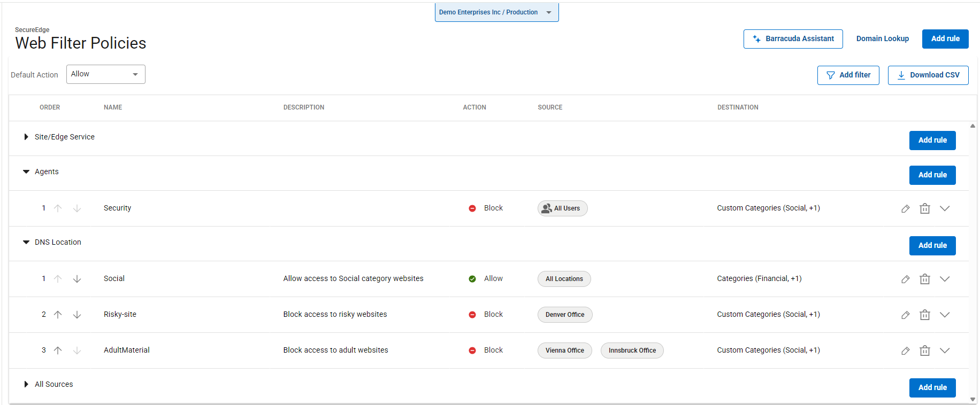This screenshot has width=980, height=405.
Task: Edit the Security rule with pencil icon
Action: coord(905,208)
